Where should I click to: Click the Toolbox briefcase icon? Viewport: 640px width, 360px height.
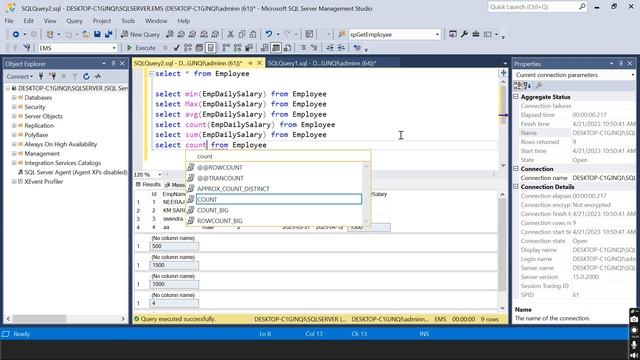coord(476,34)
